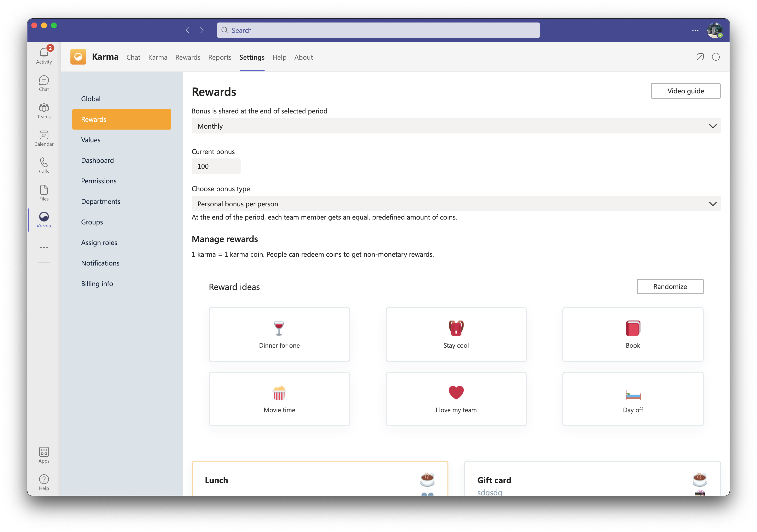Image resolution: width=757 pixels, height=532 pixels.
Task: Click the Video guide button
Action: point(685,91)
